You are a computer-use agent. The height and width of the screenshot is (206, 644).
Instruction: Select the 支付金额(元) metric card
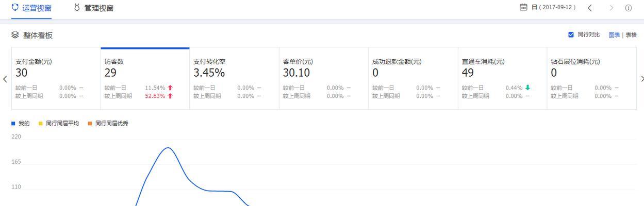(56, 78)
